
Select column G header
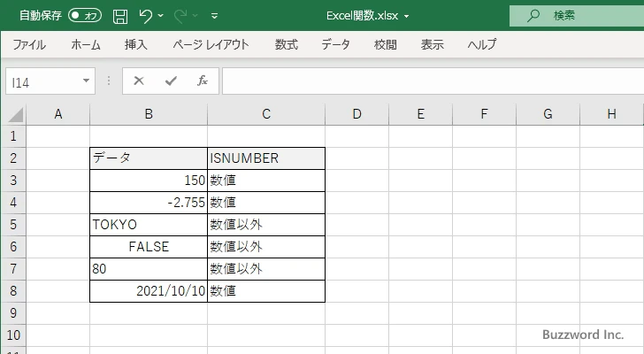tap(548, 114)
